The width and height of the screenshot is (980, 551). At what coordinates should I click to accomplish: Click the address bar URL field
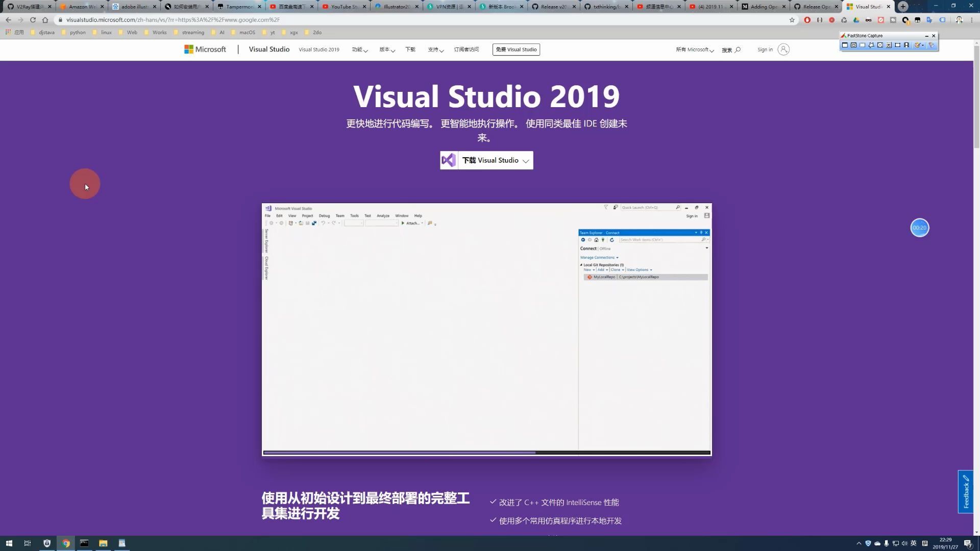(424, 20)
